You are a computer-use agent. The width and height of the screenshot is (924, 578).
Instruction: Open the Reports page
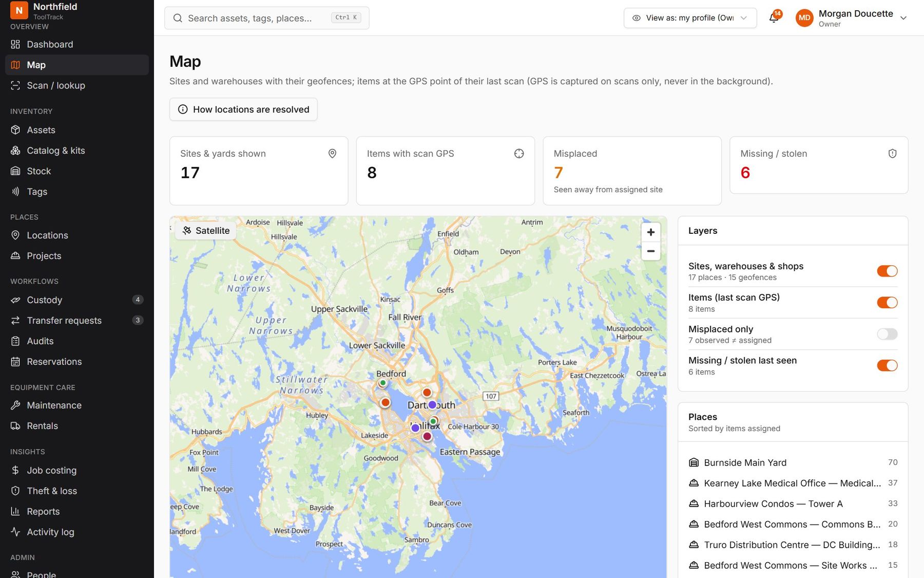click(x=77, y=511)
